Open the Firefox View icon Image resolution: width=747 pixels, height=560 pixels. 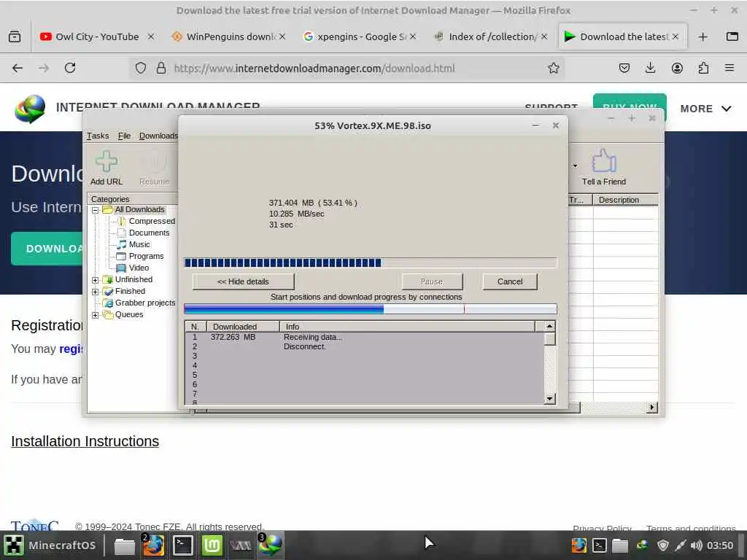pos(15,36)
